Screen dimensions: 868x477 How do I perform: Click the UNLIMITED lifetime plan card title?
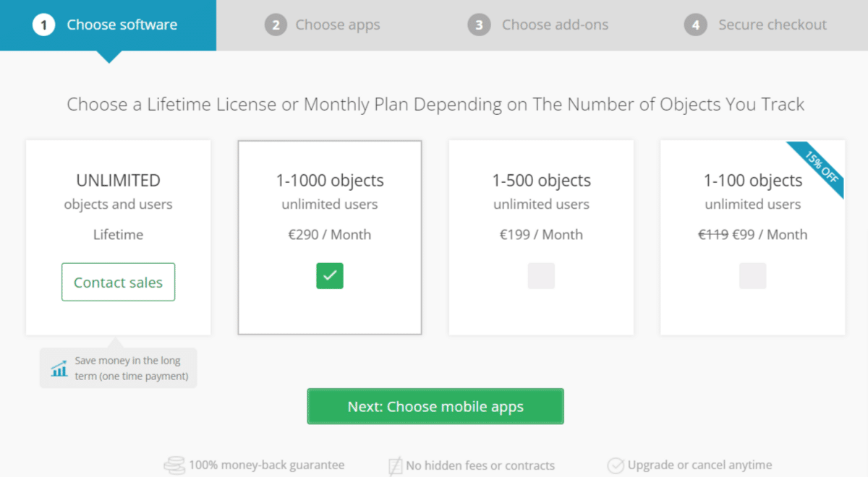pyautogui.click(x=118, y=181)
